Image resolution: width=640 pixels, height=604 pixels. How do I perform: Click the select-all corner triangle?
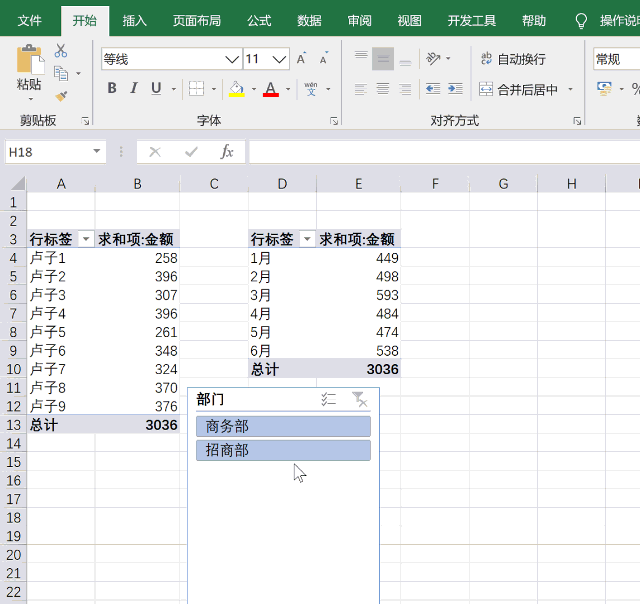coord(18,183)
